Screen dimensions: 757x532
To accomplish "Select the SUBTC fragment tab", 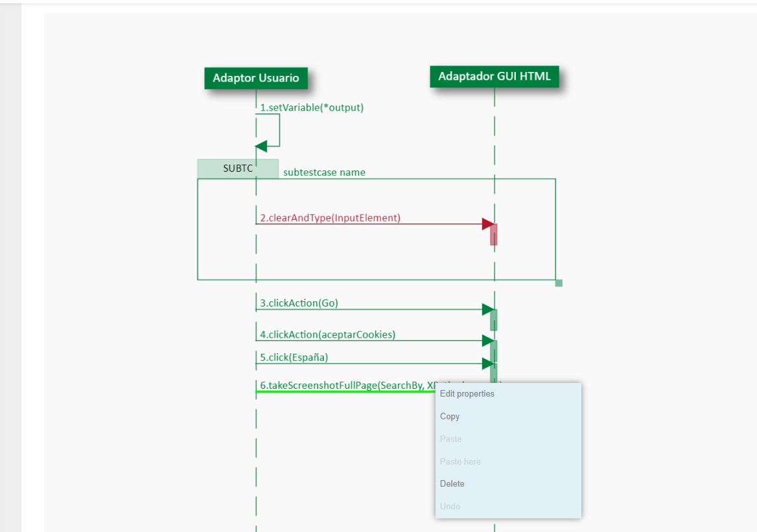I will (x=238, y=168).
